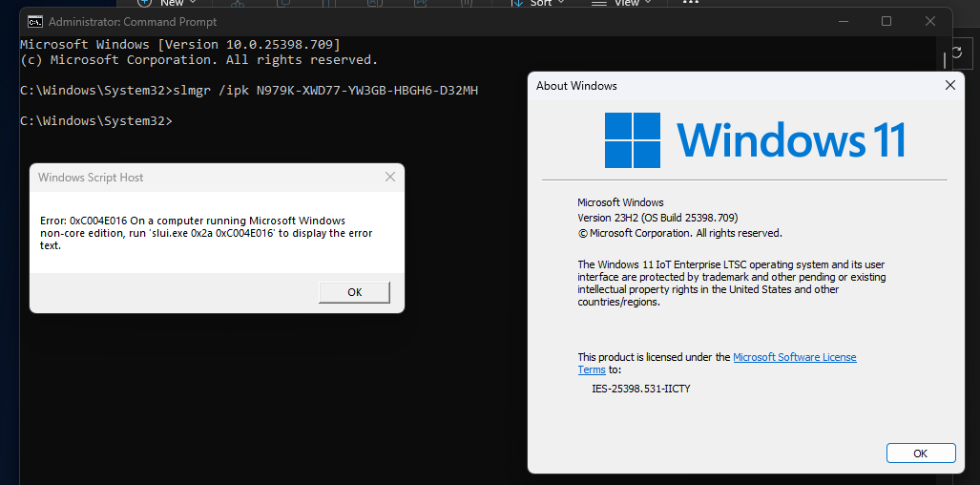Click the Command Prompt vertical scrollbar thumb
Image resolution: width=980 pixels, height=485 pixels.
[x=945, y=61]
